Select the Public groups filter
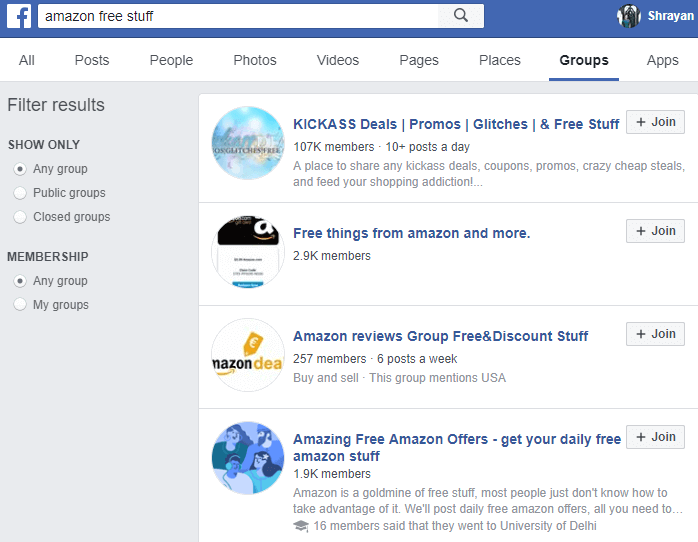The height and width of the screenshot is (542, 698). pos(20,193)
